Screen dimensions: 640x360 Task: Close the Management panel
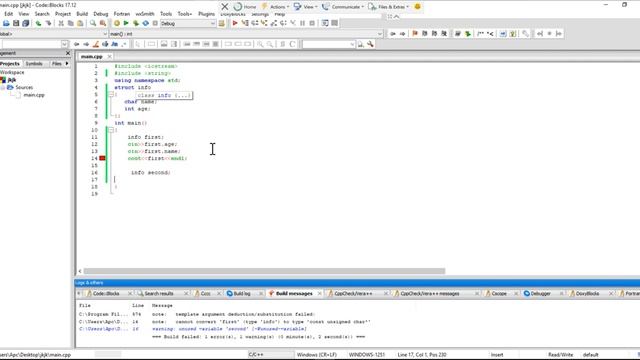[68, 53]
